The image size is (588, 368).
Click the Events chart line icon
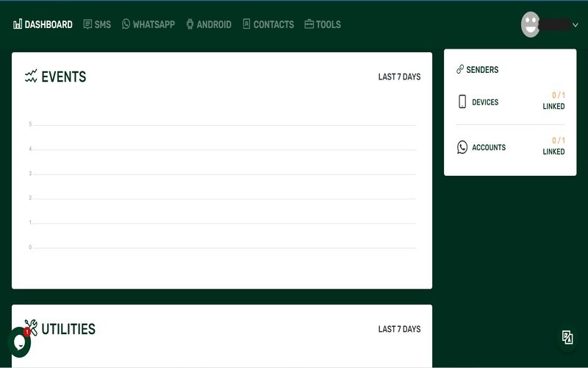pyautogui.click(x=31, y=77)
